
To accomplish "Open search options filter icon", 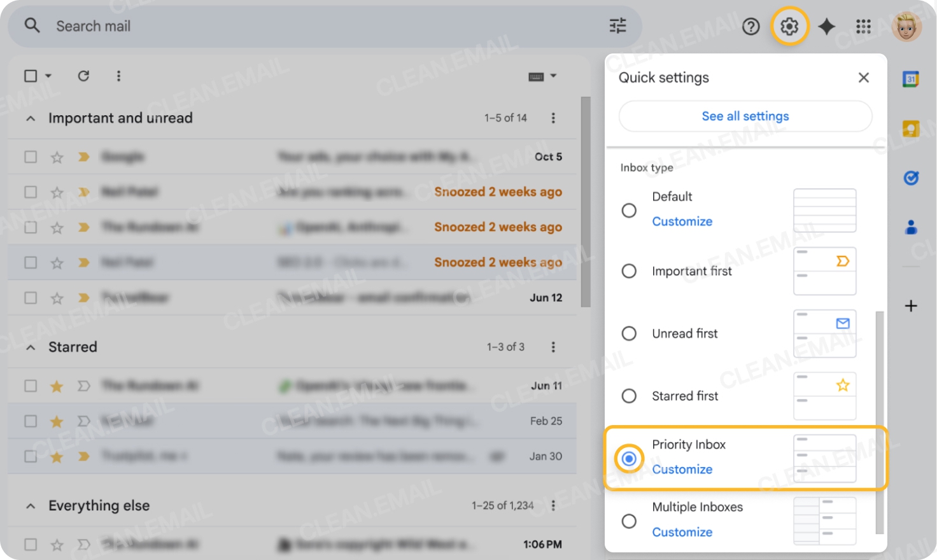I will (x=617, y=26).
